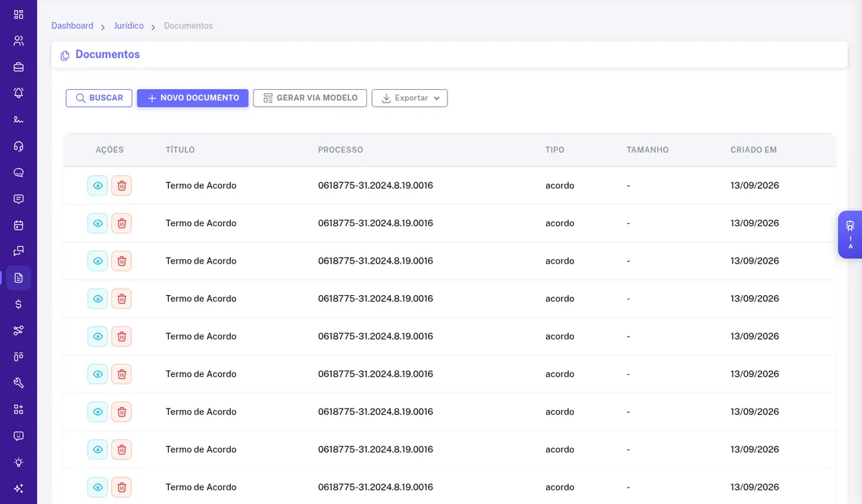The height and width of the screenshot is (504, 862).
Task: Go to Dashboard breadcrumb link
Action: pyautogui.click(x=73, y=26)
